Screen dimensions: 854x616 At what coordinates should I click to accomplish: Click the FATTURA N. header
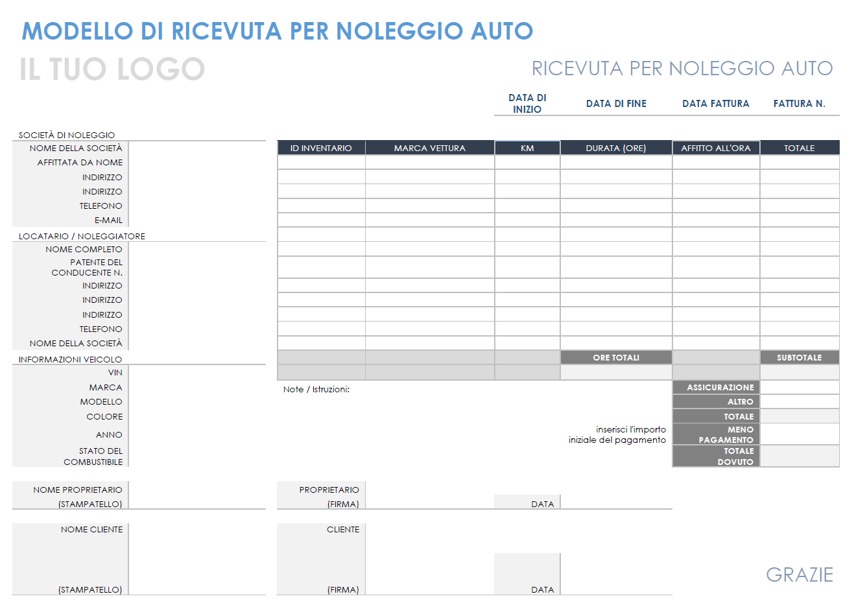point(799,103)
